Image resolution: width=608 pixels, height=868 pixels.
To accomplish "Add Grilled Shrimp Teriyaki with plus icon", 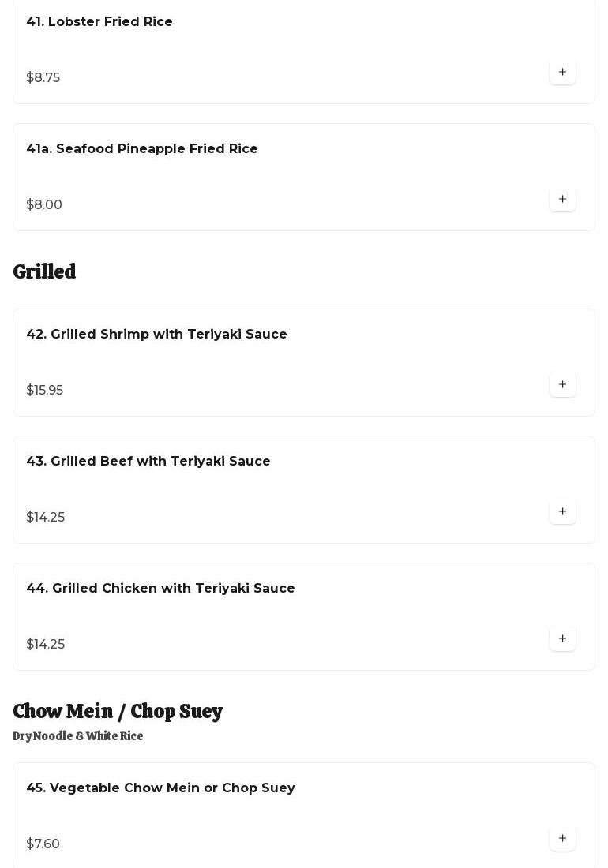I will 562,384.
